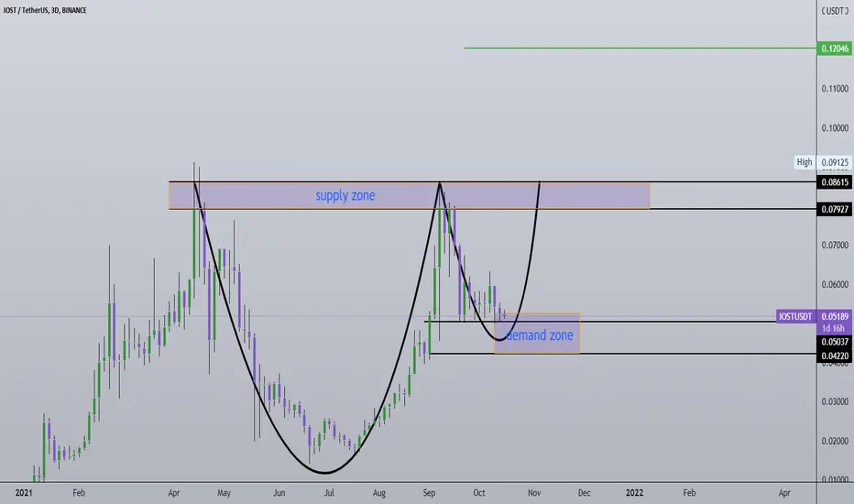
Task: Click the USDT currency label on axis
Action: point(835,10)
